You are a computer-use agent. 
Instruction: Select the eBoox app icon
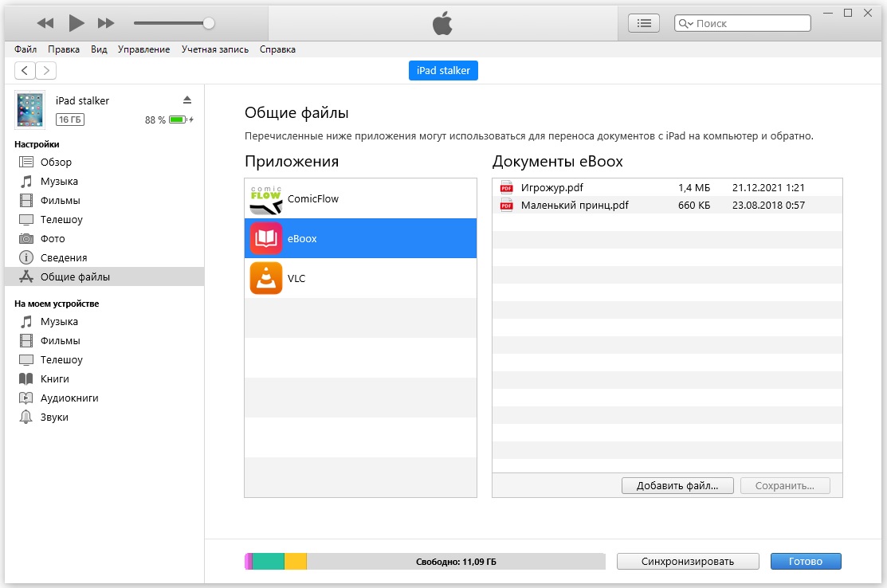click(x=266, y=238)
